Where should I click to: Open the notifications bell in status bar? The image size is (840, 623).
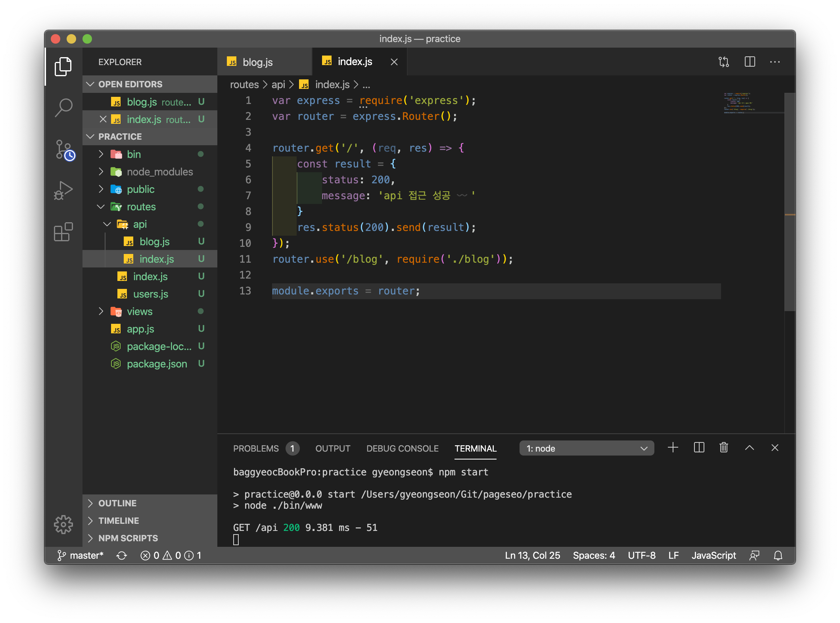coord(778,556)
